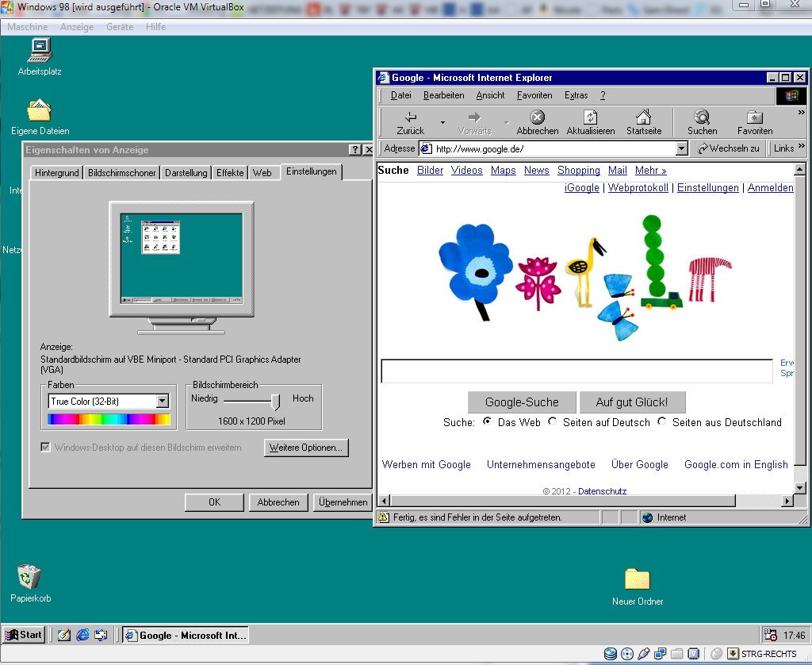Viewport: 812px width, 665px height.
Task: Open the Datenschutz link
Action: click(603, 491)
